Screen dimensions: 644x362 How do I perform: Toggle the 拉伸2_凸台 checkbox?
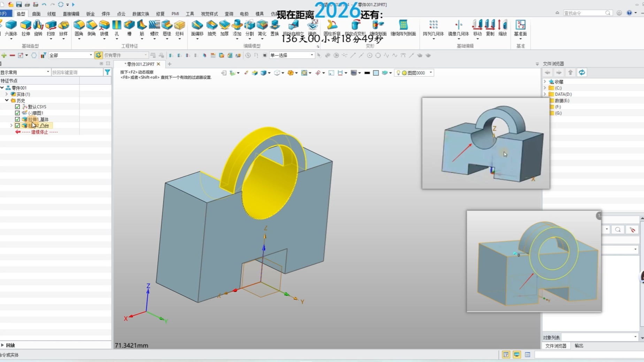(x=17, y=125)
